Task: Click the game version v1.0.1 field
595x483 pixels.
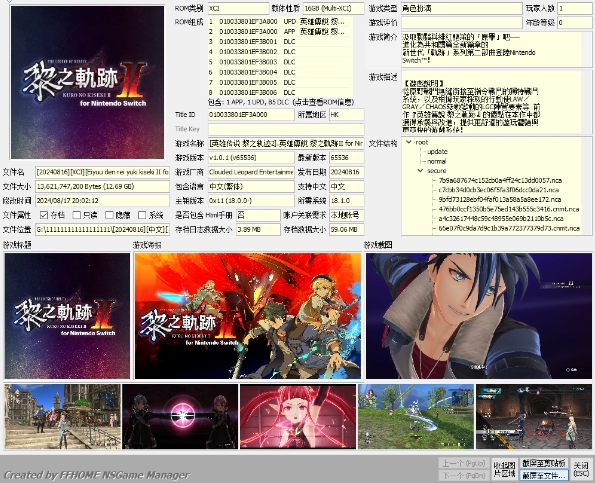Action: click(251, 157)
